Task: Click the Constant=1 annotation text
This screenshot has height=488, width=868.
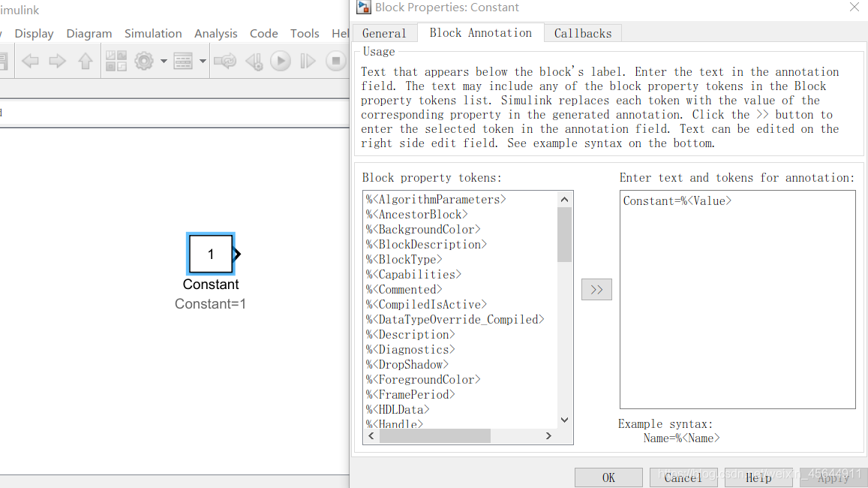Action: [210, 303]
